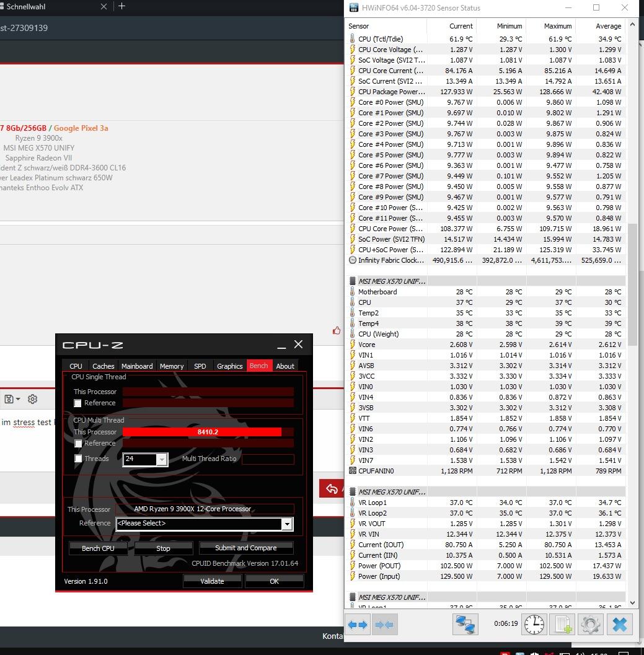This screenshot has height=655, width=644.
Task: Click the Multi Thread Ratio field
Action: pos(268,459)
